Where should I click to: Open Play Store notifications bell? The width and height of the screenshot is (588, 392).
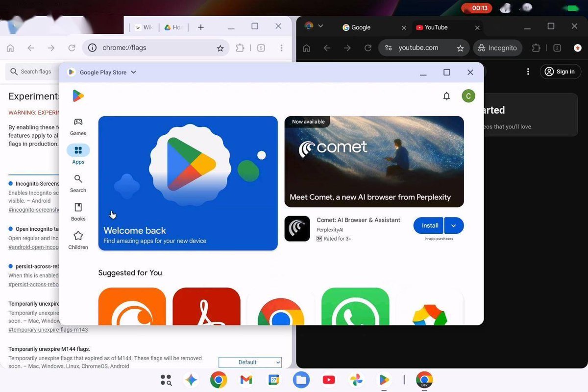[x=446, y=96]
